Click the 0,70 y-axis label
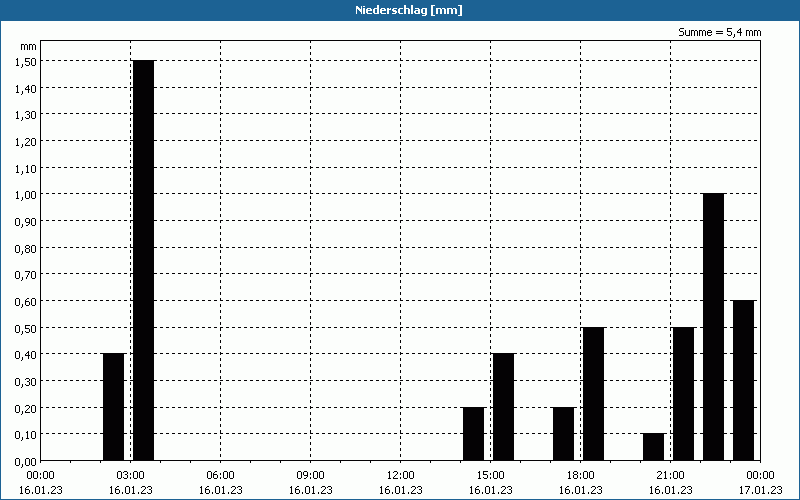Image resolution: width=800 pixels, height=500 pixels. [26, 274]
